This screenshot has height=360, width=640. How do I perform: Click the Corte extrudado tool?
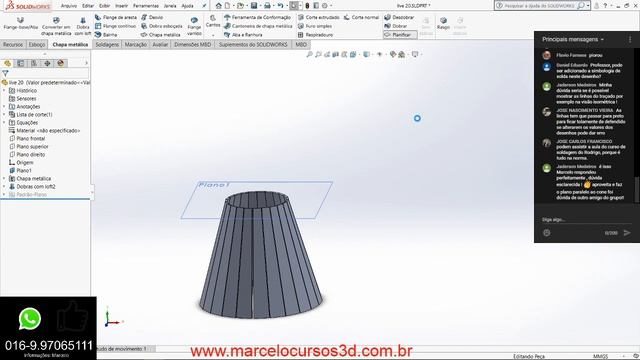[318, 17]
